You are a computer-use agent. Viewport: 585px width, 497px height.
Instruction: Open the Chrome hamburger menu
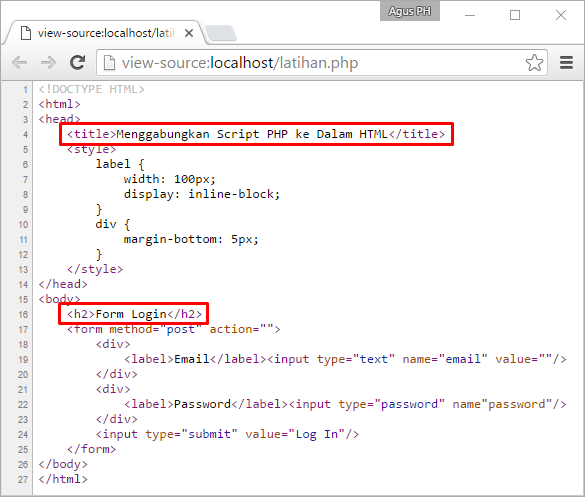tap(566, 63)
